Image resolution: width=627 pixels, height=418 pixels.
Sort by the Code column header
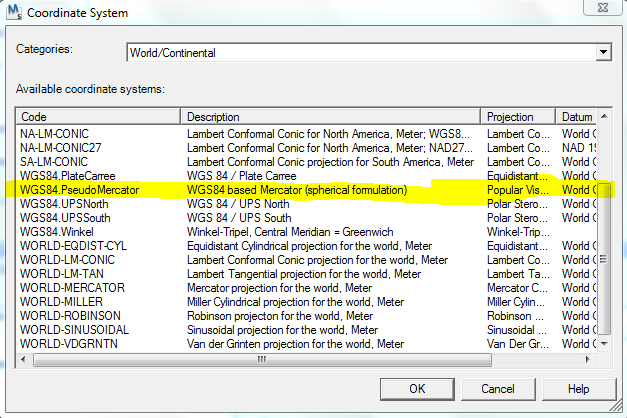tap(98, 117)
